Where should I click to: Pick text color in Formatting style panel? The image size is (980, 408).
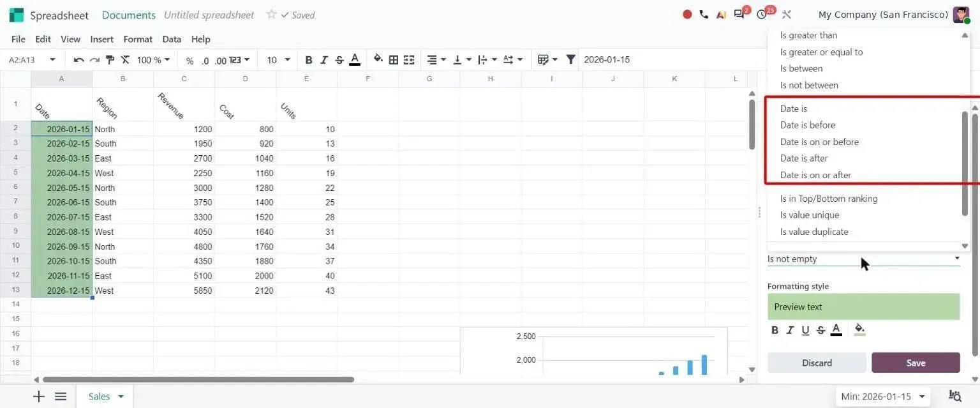[836, 330]
